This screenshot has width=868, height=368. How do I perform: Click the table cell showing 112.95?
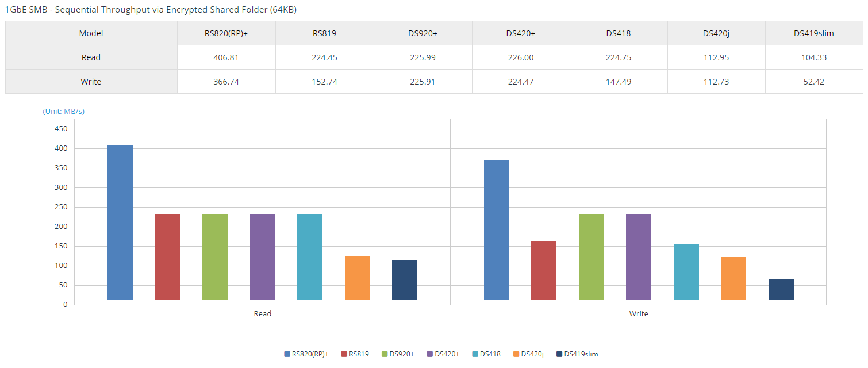[716, 57]
